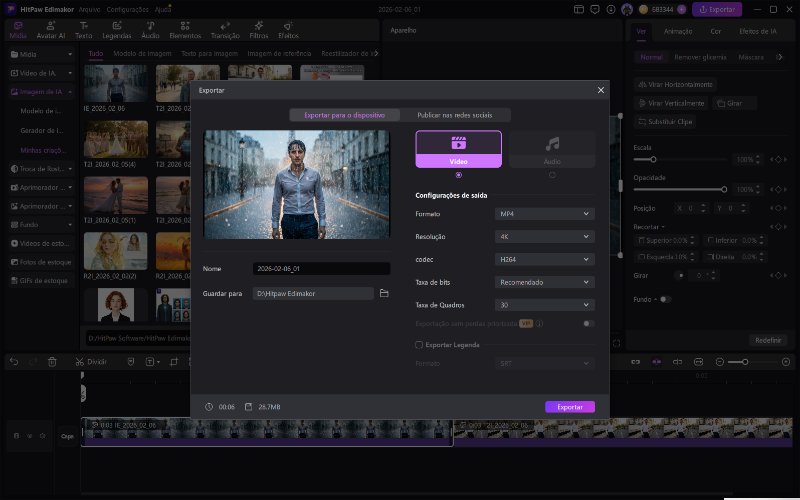Click the folder icon beside Guardar para
Image resolution: width=800 pixels, height=500 pixels.
click(x=384, y=293)
